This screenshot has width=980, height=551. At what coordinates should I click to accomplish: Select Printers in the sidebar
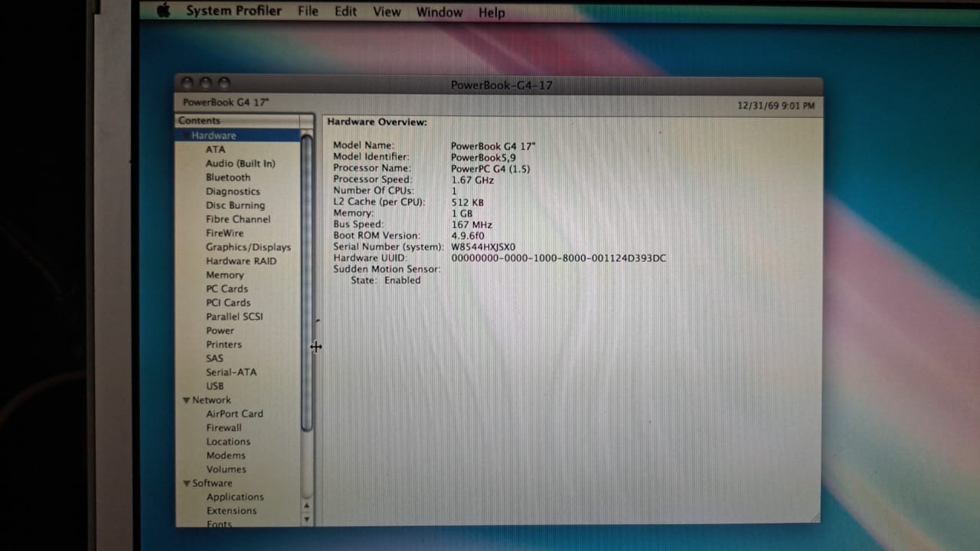(224, 344)
